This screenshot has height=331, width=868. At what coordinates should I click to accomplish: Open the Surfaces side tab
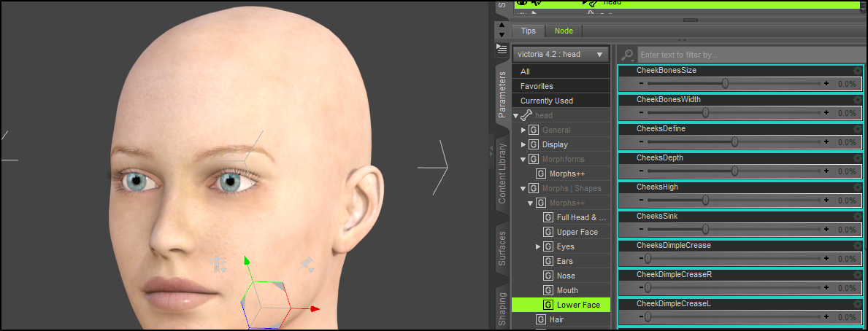coord(502,248)
